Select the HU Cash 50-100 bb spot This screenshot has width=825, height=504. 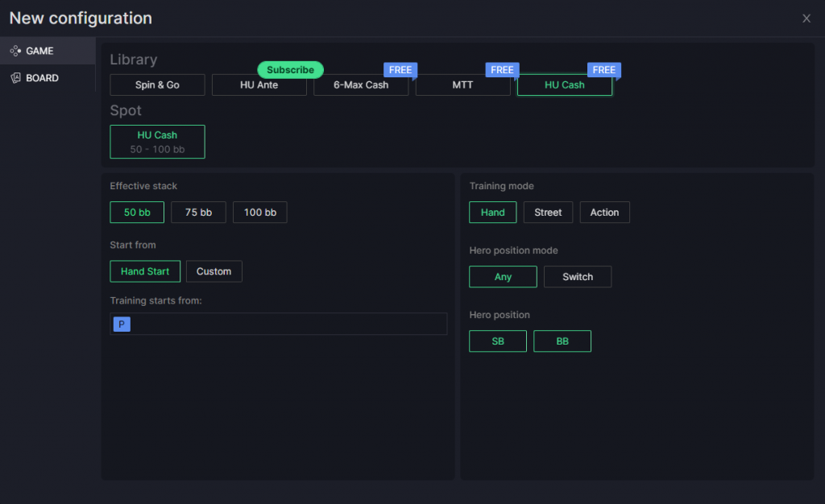[157, 141]
